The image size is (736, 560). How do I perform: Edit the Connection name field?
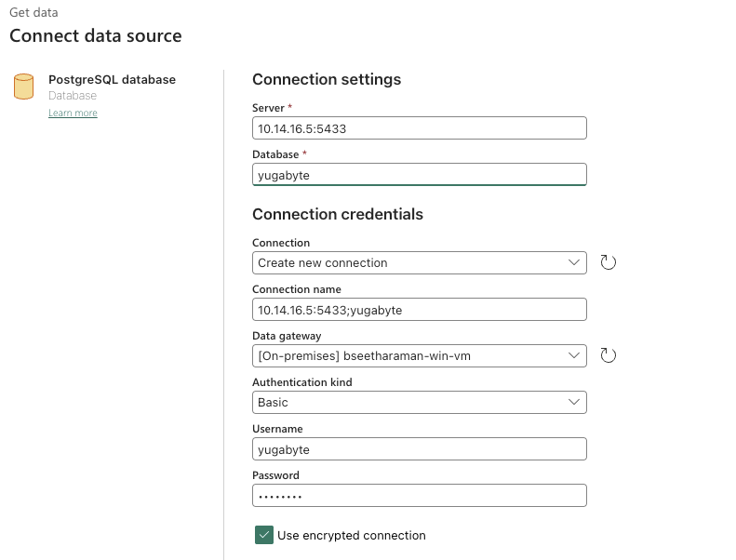coord(419,309)
